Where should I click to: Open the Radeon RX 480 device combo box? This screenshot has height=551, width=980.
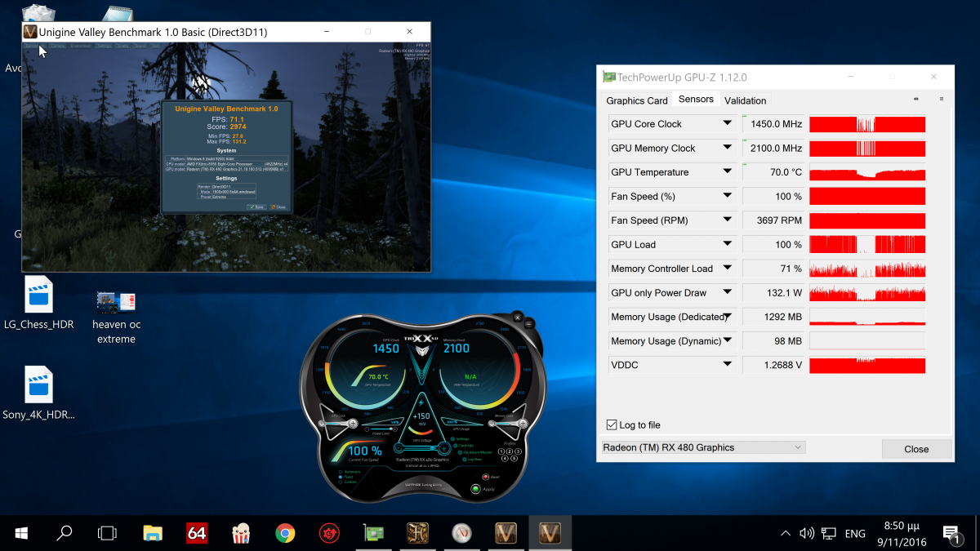coord(703,447)
